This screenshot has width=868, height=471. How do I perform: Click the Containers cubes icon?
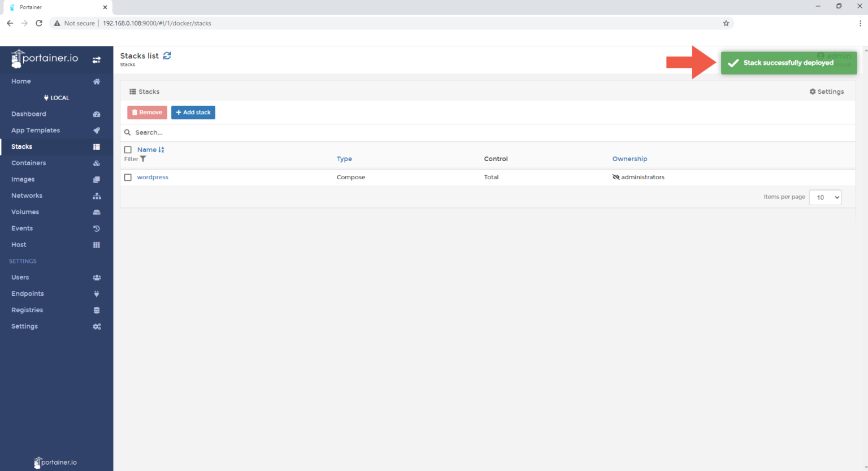97,163
